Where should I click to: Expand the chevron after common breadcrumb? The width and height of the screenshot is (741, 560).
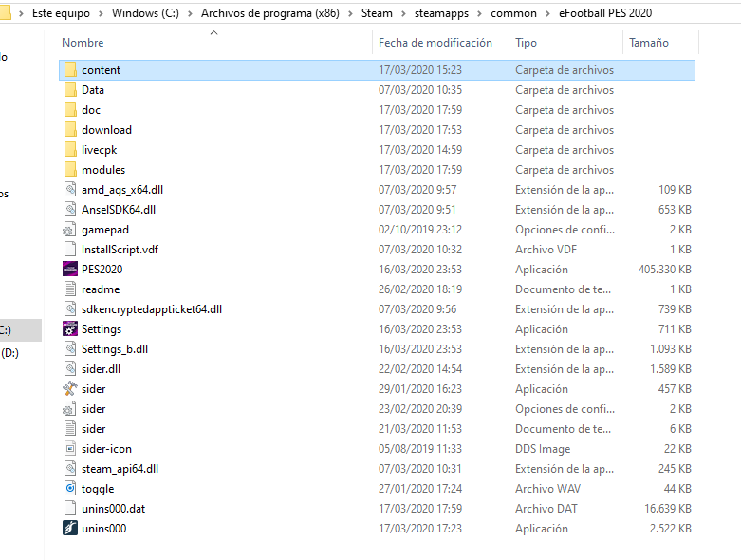click(548, 13)
